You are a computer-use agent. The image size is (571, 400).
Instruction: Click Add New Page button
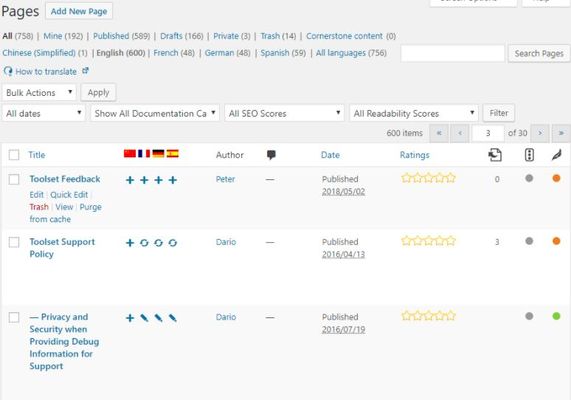point(79,11)
